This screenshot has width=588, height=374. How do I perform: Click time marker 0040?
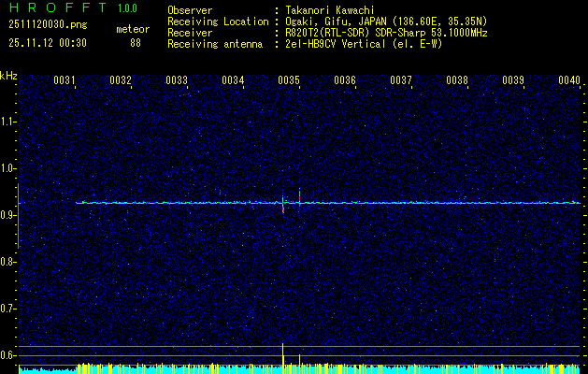569,80
